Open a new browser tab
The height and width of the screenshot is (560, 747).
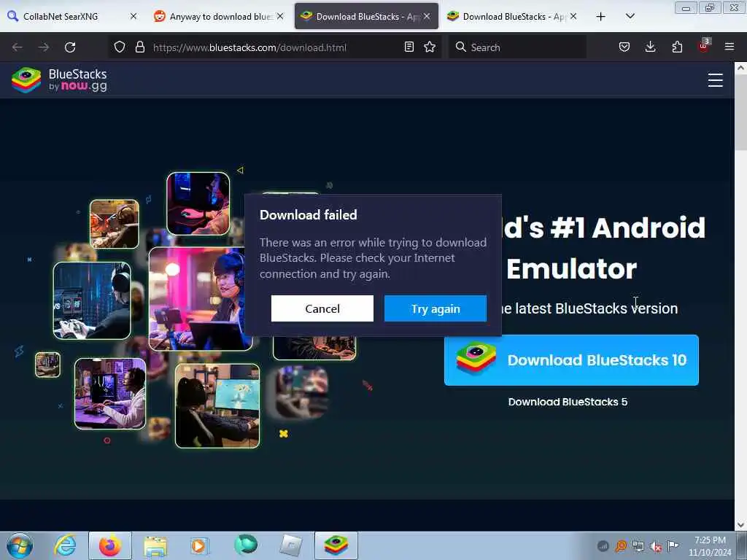(x=601, y=17)
